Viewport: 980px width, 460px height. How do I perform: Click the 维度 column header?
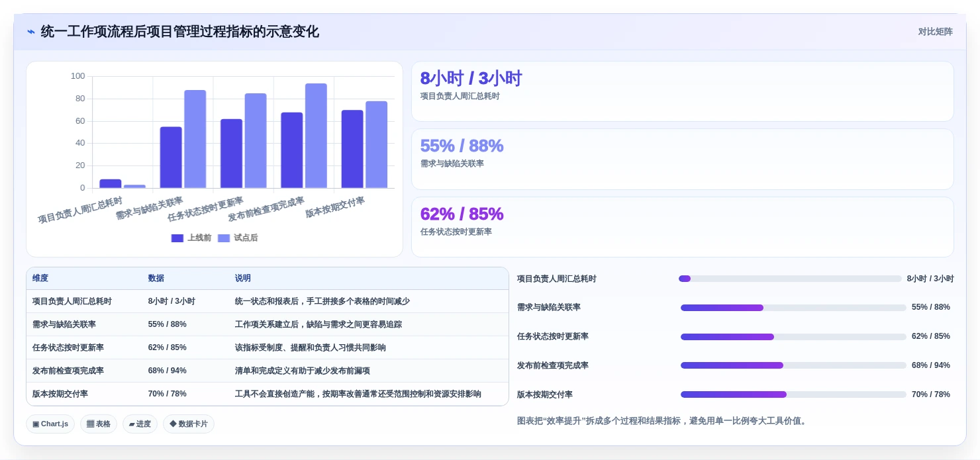pyautogui.click(x=40, y=278)
